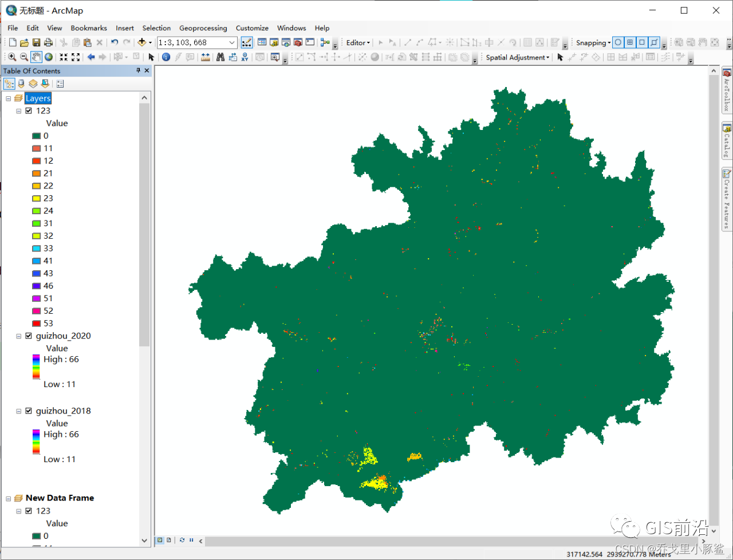Viewport: 733px width, 560px height.
Task: Open the map scale dropdown
Action: [232, 42]
